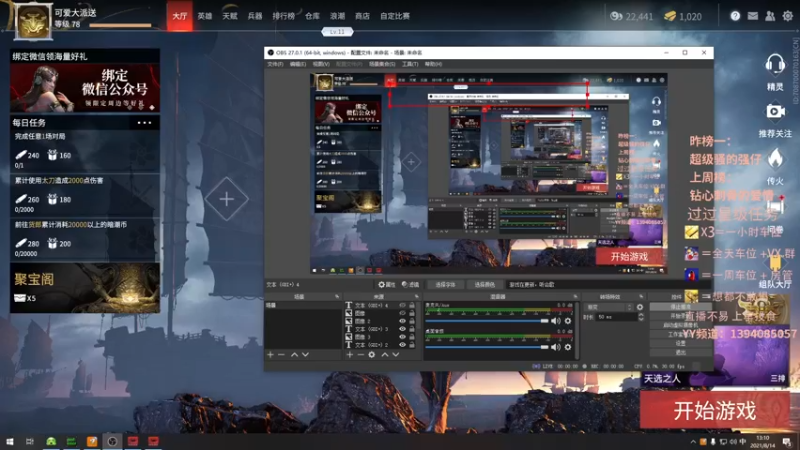Switch to the 英雄 tab in game
The height and width of the screenshot is (450, 800).
pyautogui.click(x=205, y=16)
